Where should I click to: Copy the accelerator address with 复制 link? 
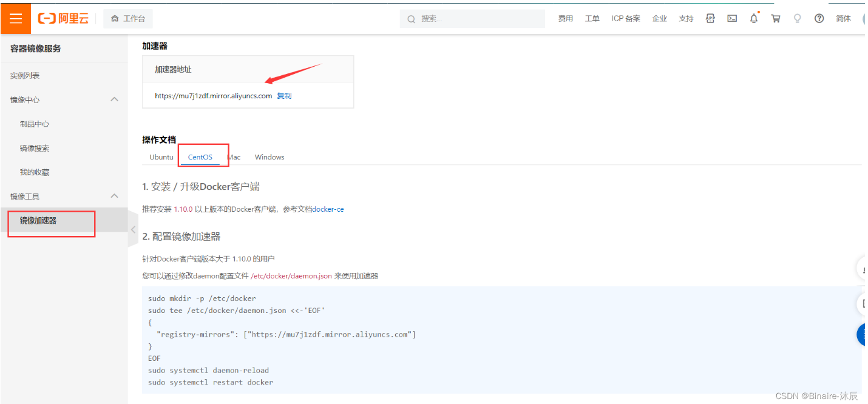click(x=283, y=95)
